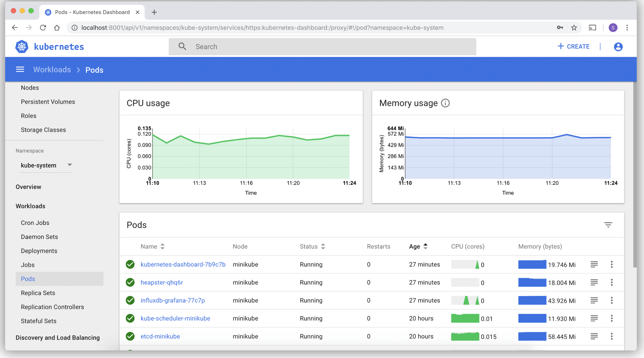Image resolution: width=644 pixels, height=358 pixels.
Task: Open Roles in sidebar
Action: click(28, 116)
